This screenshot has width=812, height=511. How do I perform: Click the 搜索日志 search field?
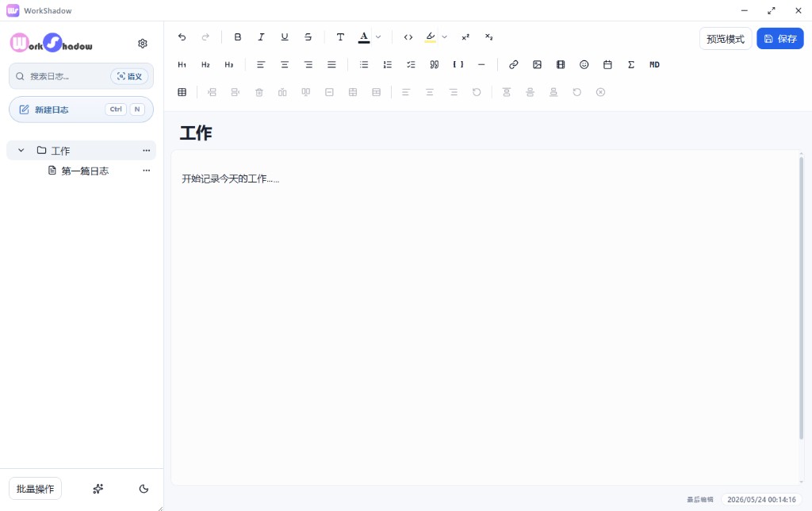(x=82, y=76)
